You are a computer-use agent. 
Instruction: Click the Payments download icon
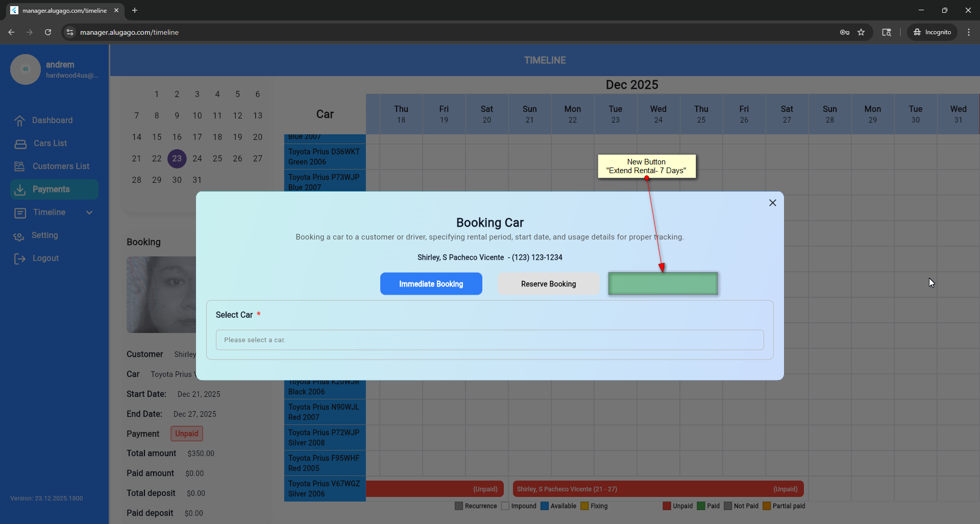[x=20, y=189]
